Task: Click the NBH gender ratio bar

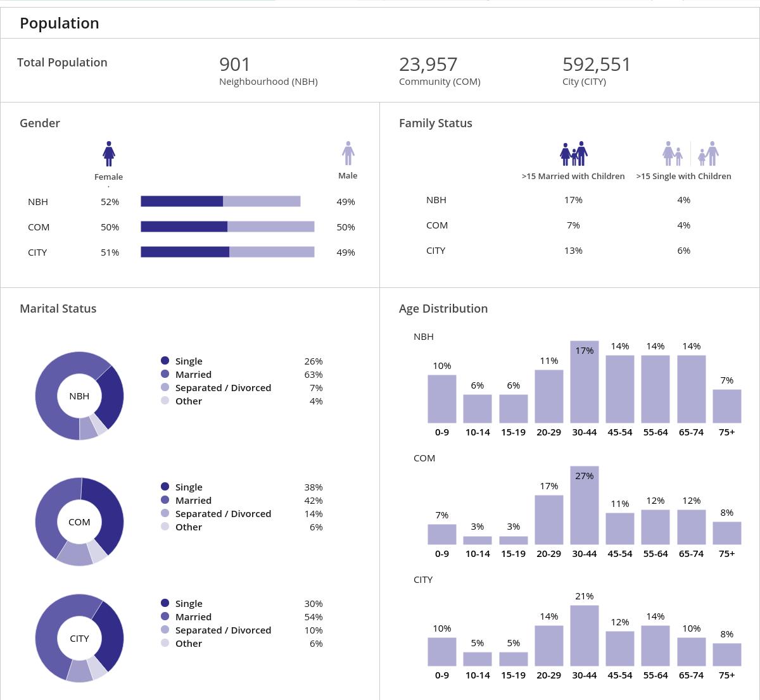Action: pos(220,201)
